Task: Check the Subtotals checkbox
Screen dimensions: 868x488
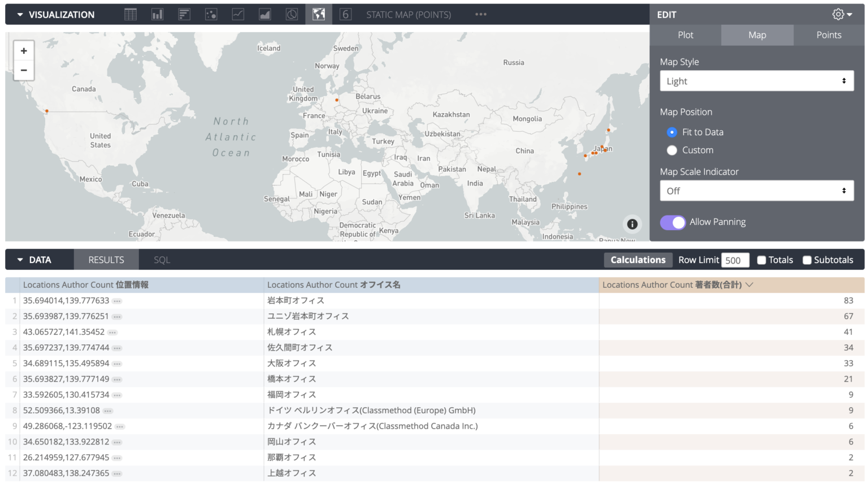Action: pyautogui.click(x=806, y=260)
